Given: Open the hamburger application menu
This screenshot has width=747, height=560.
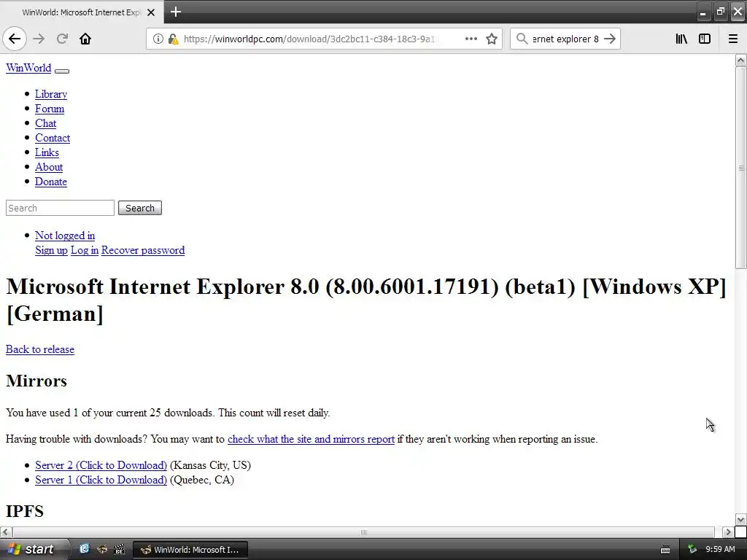Looking at the screenshot, I should [x=732, y=39].
